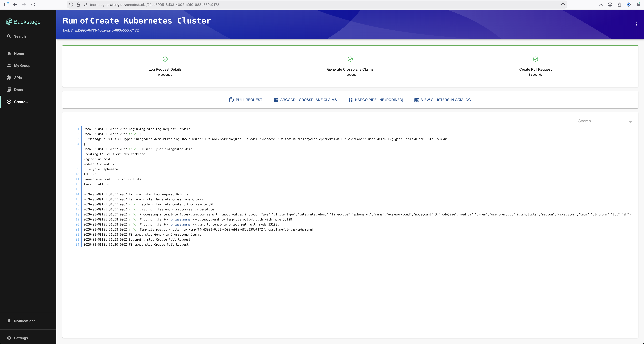The image size is (644, 344).
Task: Open Notifications via bell icon
Action: click(9, 321)
